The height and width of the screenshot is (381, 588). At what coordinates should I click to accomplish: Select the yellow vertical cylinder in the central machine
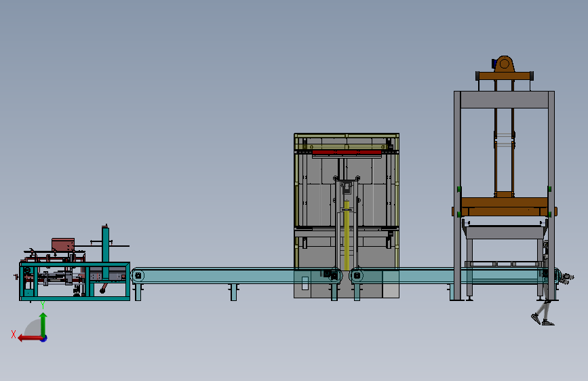[x=347, y=235]
